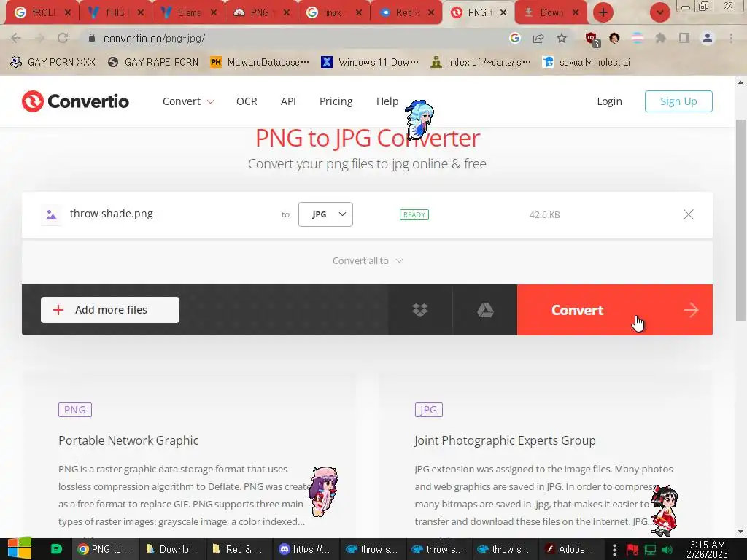Open the Windows Start button
Viewport: 747px width, 560px height.
(x=20, y=549)
